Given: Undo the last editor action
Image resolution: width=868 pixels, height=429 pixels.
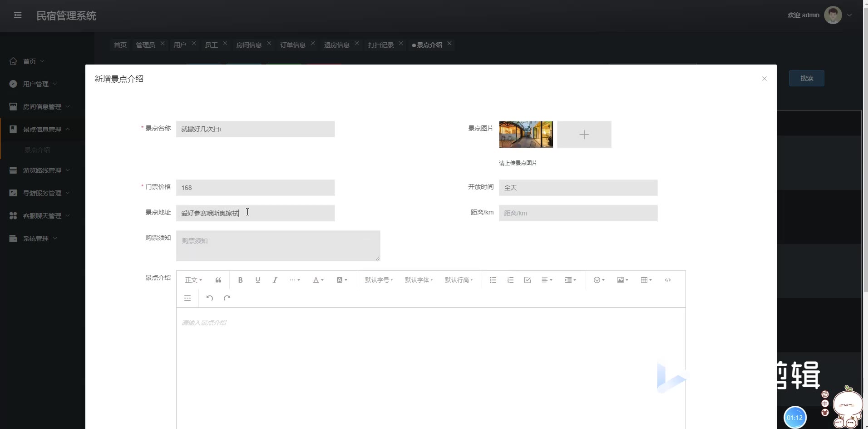Looking at the screenshot, I should [209, 298].
